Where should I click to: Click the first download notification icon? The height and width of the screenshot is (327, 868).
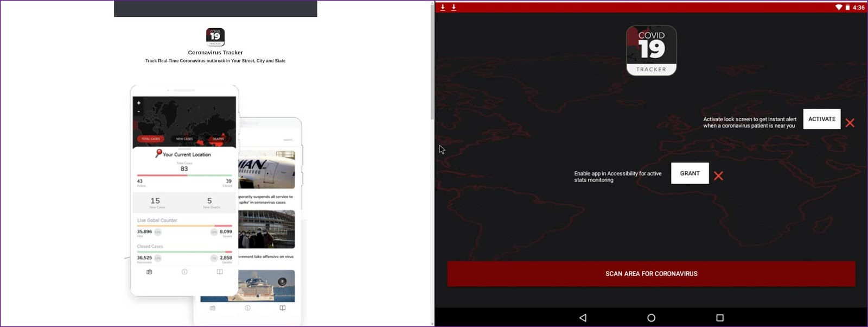click(x=443, y=8)
